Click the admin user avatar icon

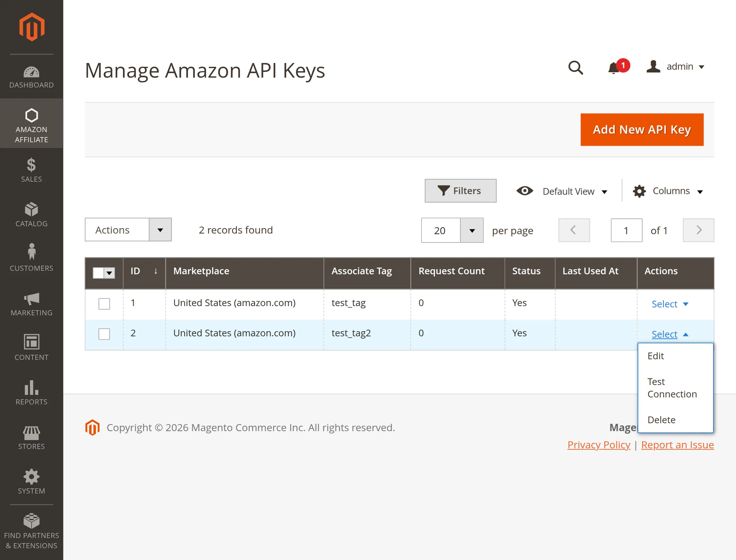pyautogui.click(x=653, y=66)
